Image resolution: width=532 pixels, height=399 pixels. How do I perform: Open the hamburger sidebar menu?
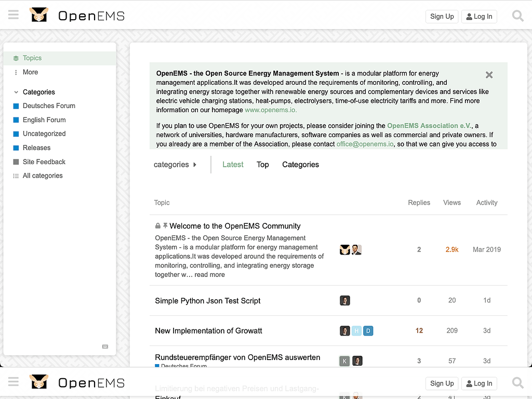click(14, 15)
